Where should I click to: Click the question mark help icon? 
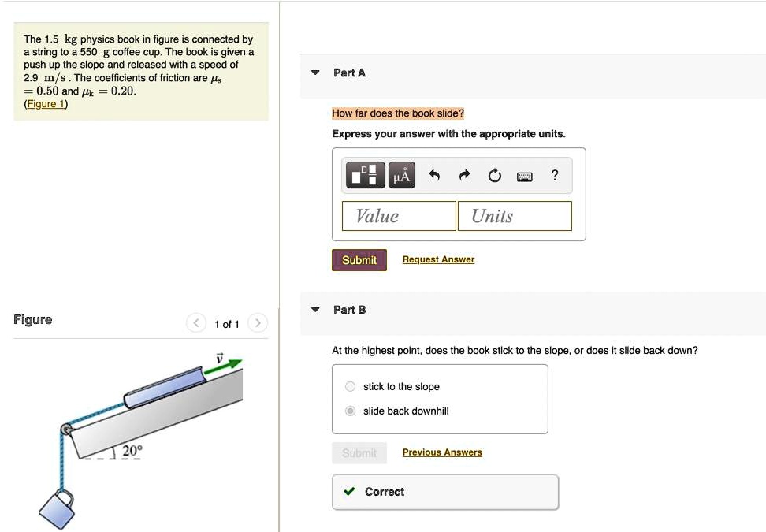click(555, 176)
